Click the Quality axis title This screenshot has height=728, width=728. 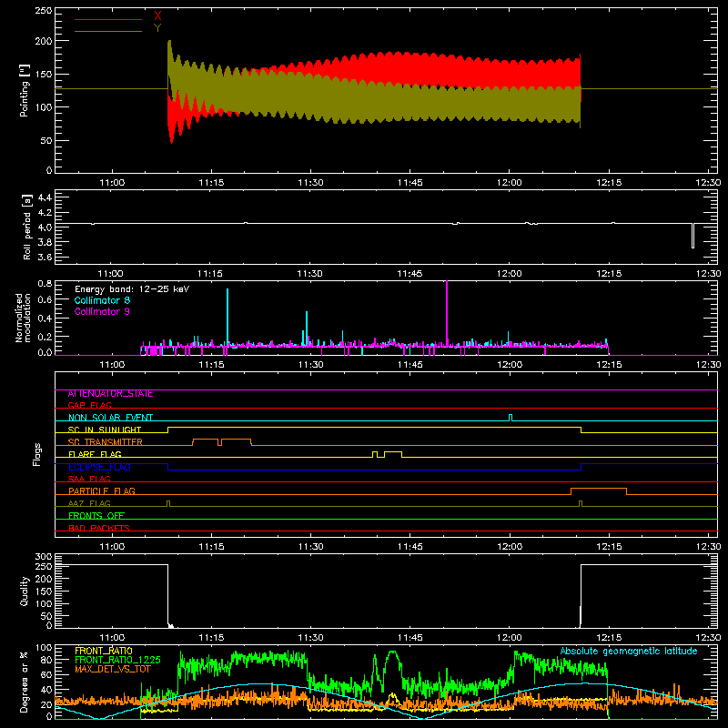(x=25, y=591)
